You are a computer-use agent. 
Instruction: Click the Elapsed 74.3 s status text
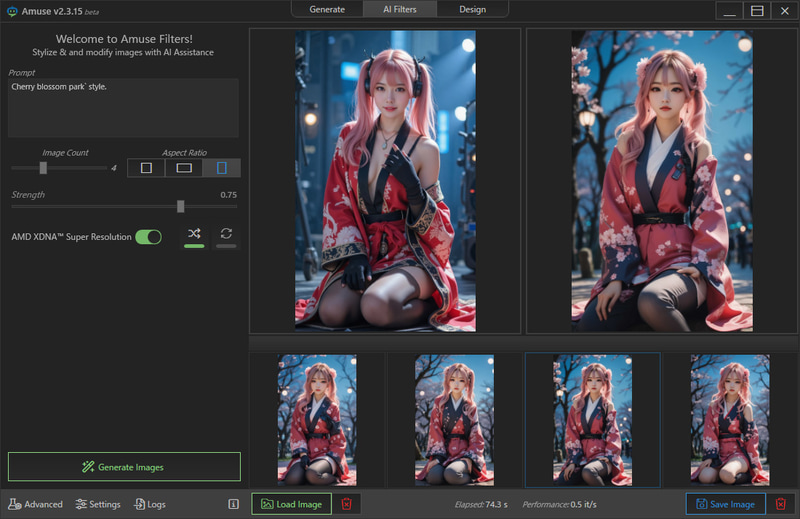(481, 504)
